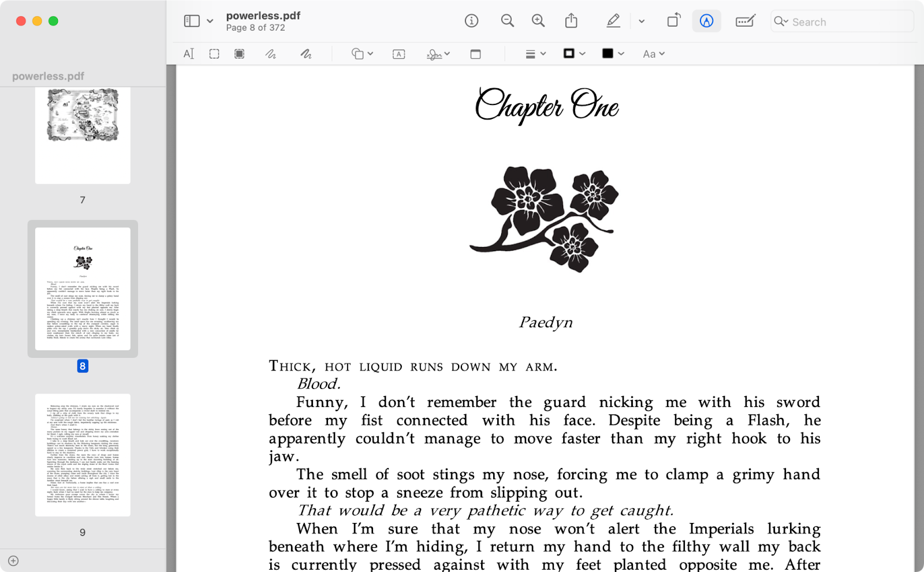This screenshot has width=924, height=572.
Task: Activate the text selection tool
Action: (188, 54)
